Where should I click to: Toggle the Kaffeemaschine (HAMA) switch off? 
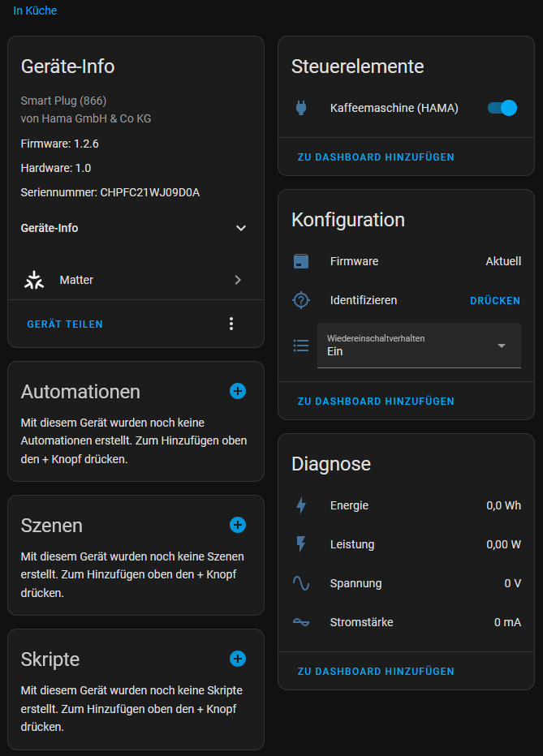click(502, 108)
